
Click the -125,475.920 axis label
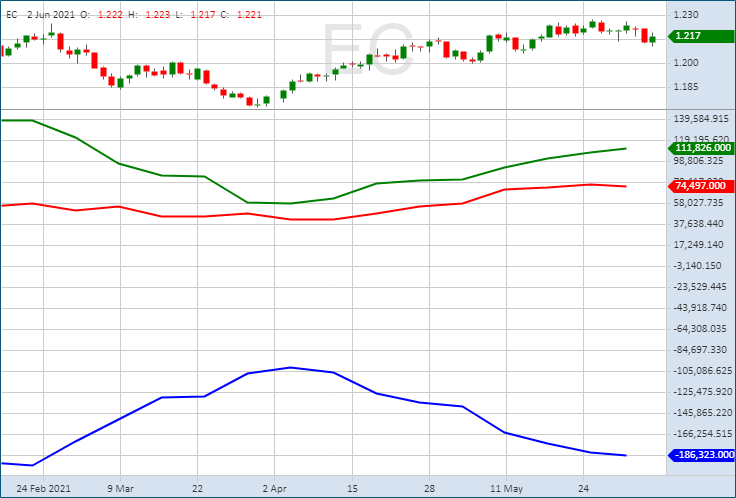(x=703, y=391)
